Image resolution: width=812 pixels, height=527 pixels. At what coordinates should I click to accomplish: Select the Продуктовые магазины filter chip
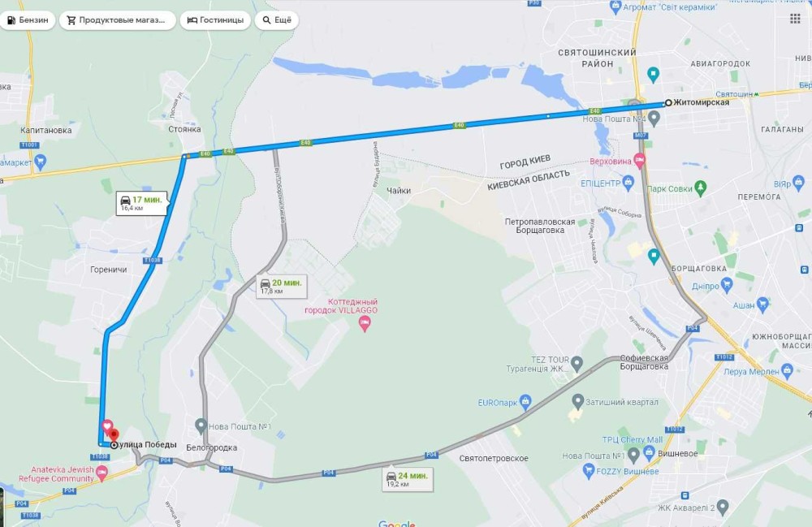(118, 20)
